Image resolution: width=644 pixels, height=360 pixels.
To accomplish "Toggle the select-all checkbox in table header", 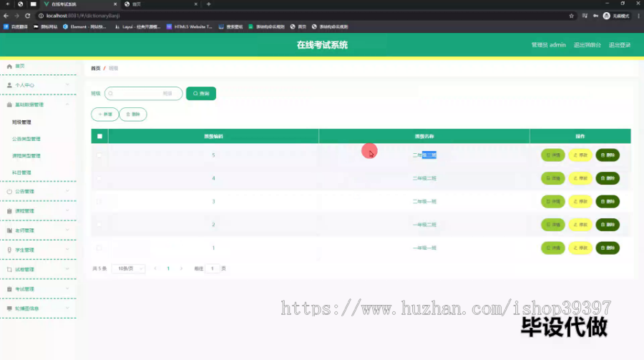I will pyautogui.click(x=99, y=137).
